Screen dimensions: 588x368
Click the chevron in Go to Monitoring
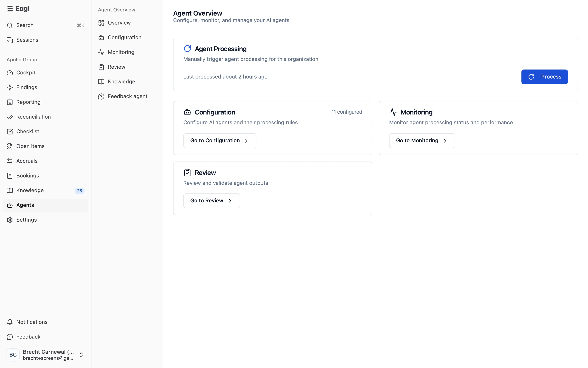pos(445,141)
